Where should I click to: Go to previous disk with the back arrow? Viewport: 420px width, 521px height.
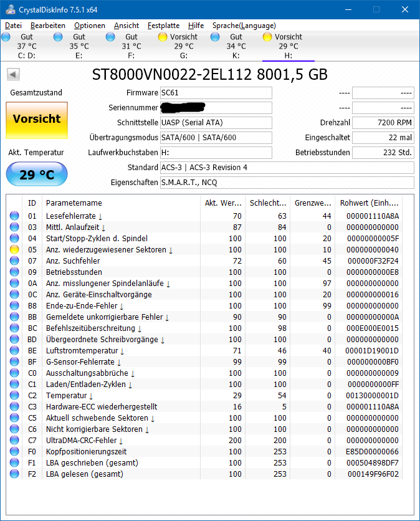click(x=13, y=74)
